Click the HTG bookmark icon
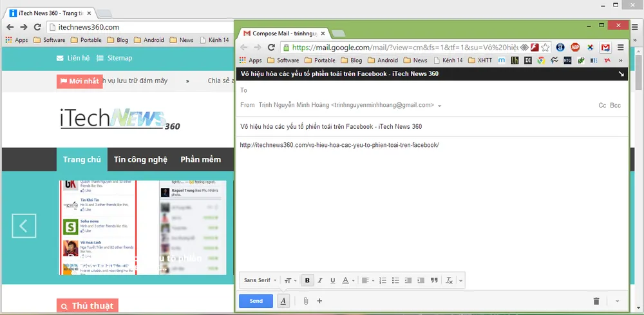The height and width of the screenshot is (315, 644). [567, 60]
